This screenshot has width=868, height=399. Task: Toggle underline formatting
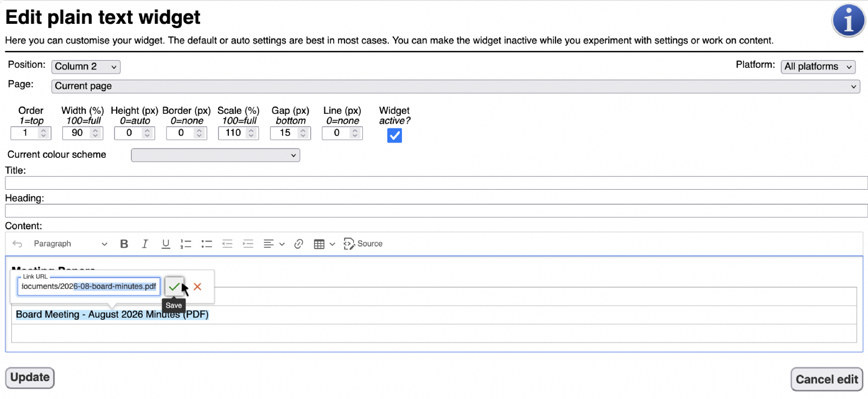[166, 244]
